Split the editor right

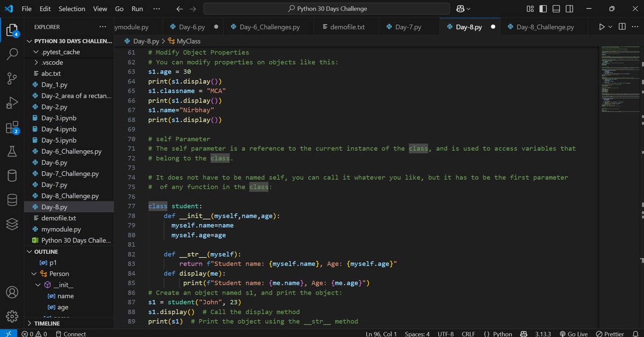pos(622,27)
